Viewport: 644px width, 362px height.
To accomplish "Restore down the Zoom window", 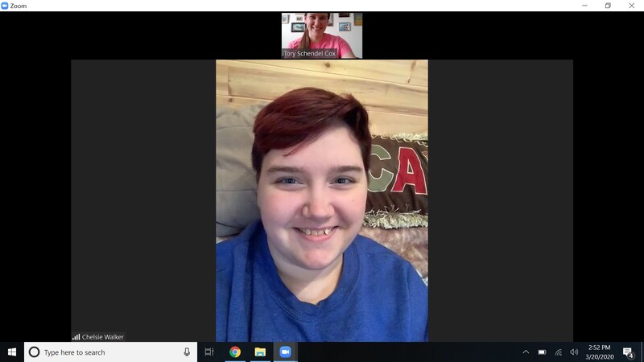I will click(608, 6).
